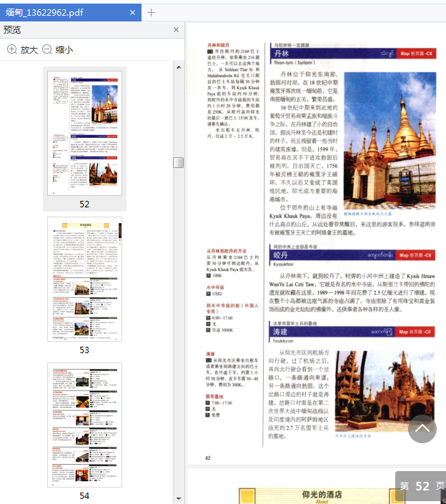446x504 pixels.
Task: Click the 放大 zoom in magnifier icon
Action: pos(12,49)
